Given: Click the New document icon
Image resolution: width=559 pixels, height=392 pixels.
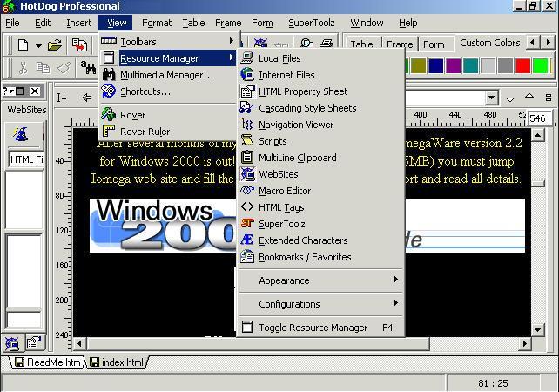Looking at the screenshot, I should coord(24,45).
